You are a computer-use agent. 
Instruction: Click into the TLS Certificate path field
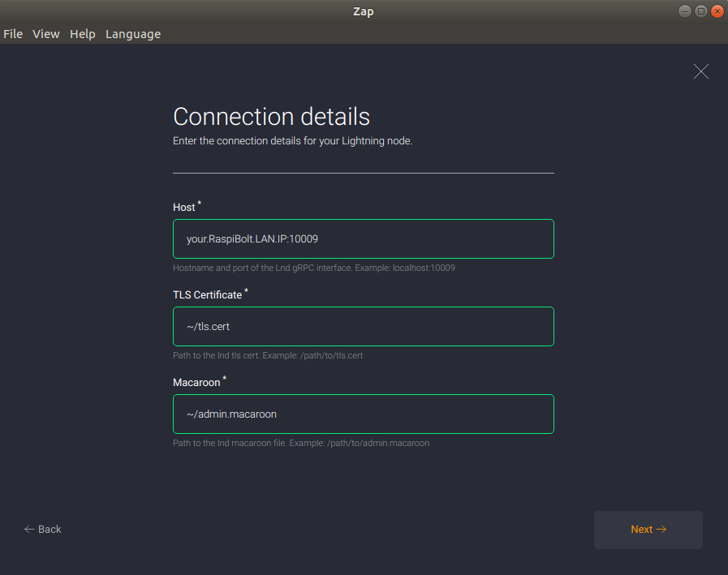[363, 327]
